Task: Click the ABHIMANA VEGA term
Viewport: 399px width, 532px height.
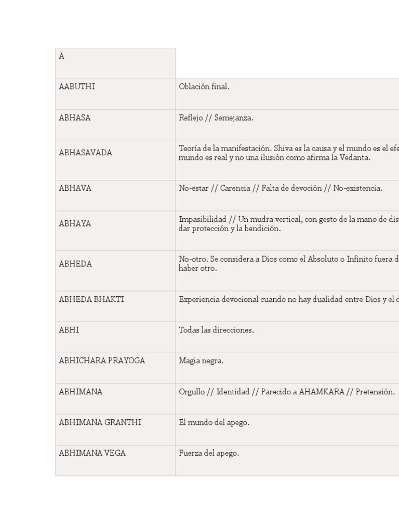Action: tap(92, 453)
